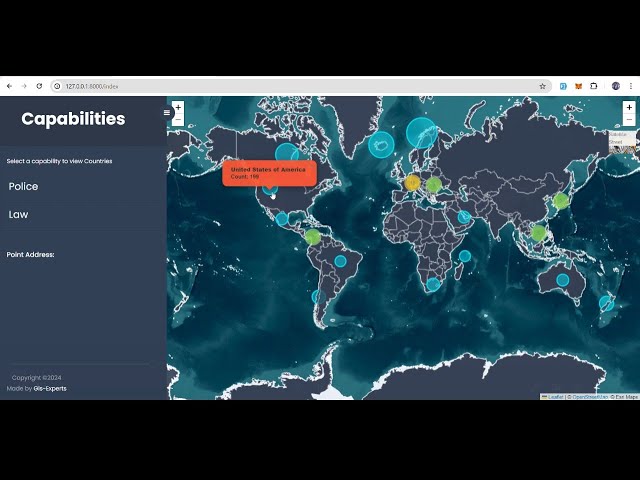The height and width of the screenshot is (480, 640).
Task: Open the OpenStreetMap attribution link
Action: [x=590, y=397]
